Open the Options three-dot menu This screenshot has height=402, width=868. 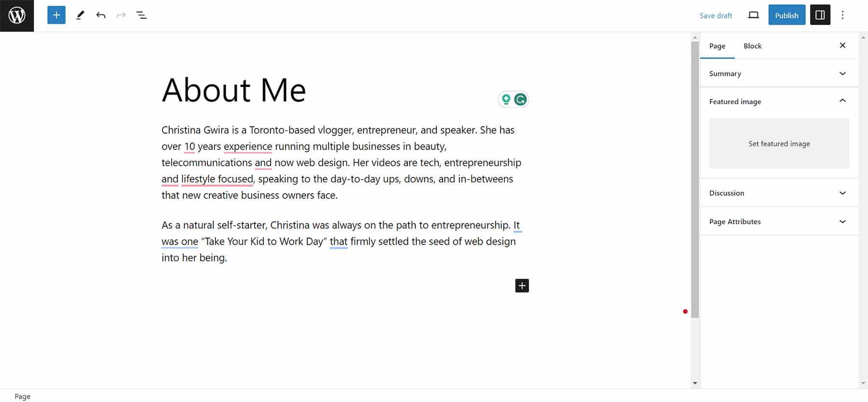pyautogui.click(x=842, y=15)
